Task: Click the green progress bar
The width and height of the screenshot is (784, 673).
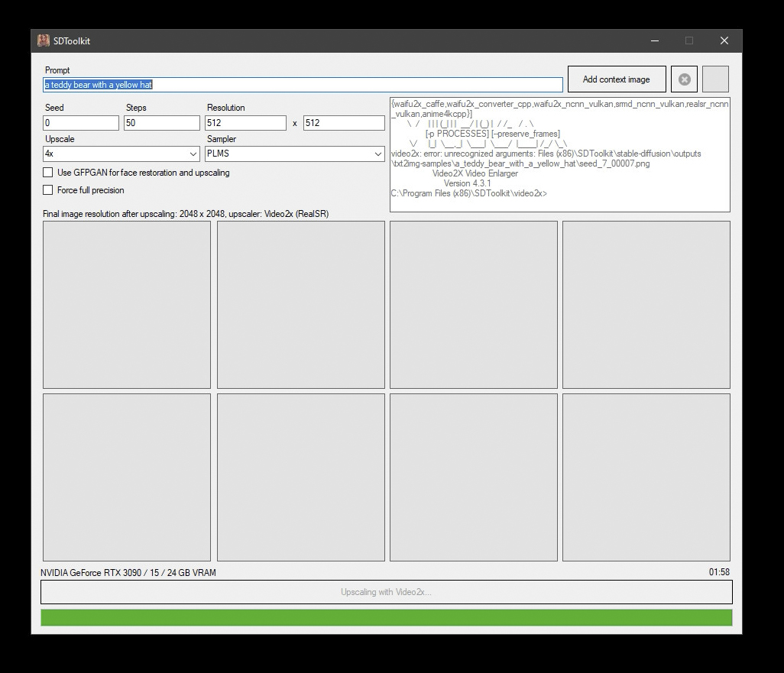Action: 387,617
